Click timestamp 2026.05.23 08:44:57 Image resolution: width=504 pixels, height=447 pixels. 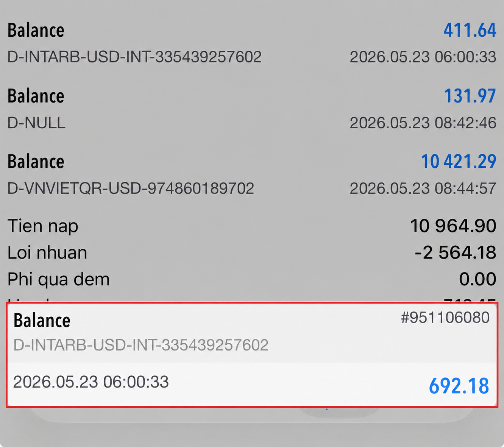pos(423,188)
